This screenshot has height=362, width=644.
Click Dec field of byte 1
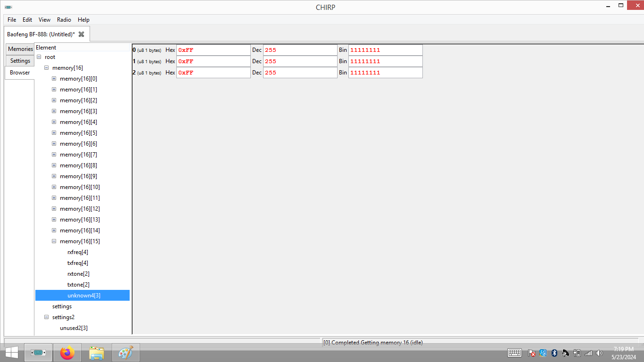click(x=300, y=61)
